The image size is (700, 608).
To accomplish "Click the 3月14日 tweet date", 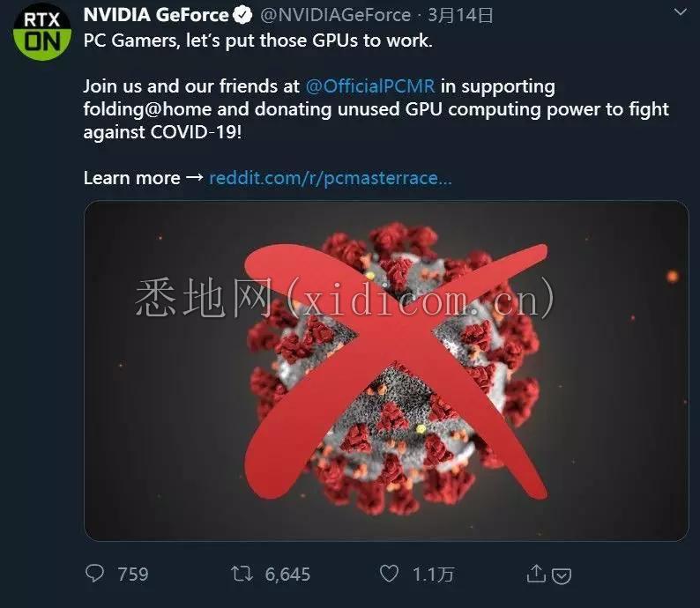I will [x=460, y=16].
